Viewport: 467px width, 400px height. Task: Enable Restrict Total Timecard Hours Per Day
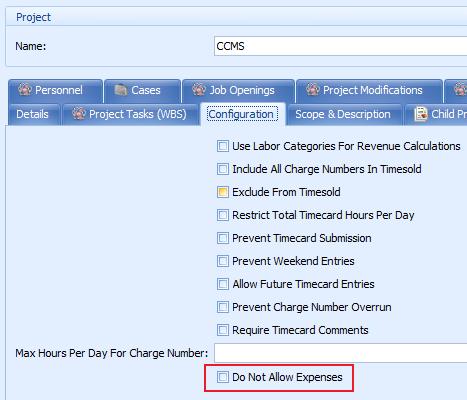pos(223,215)
